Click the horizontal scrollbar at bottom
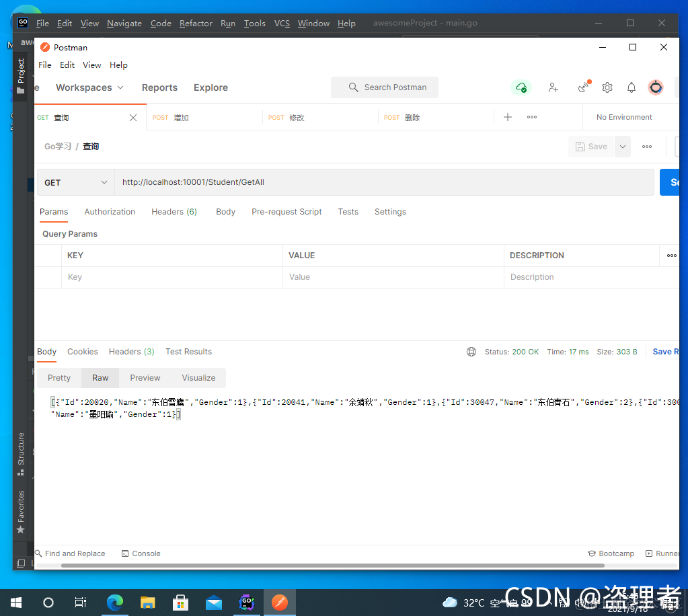688x616 pixels. pyautogui.click(x=333, y=566)
